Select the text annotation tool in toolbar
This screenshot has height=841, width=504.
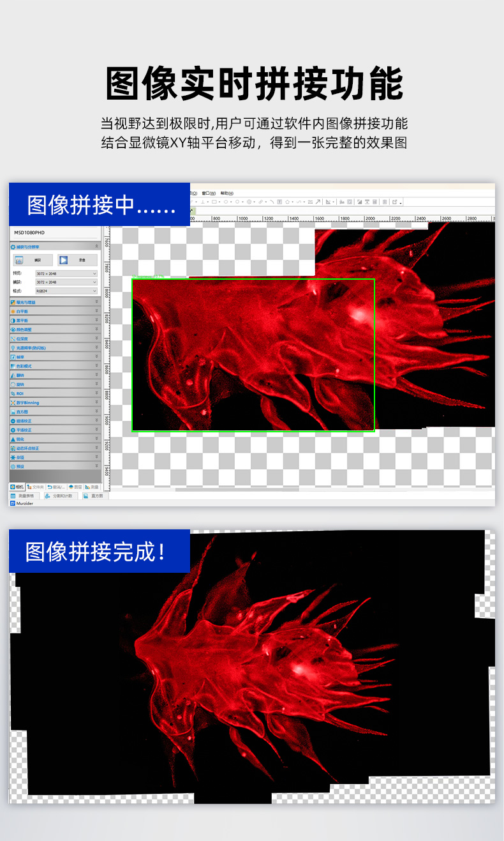tap(279, 202)
